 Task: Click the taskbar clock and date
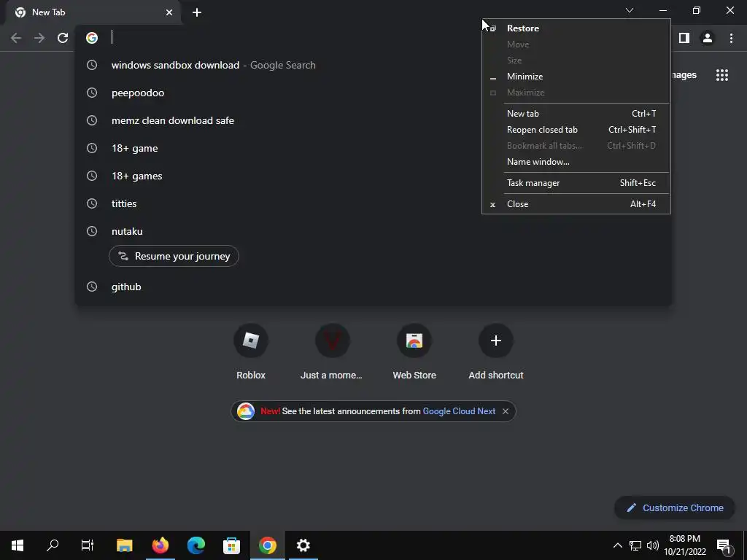tap(685, 545)
